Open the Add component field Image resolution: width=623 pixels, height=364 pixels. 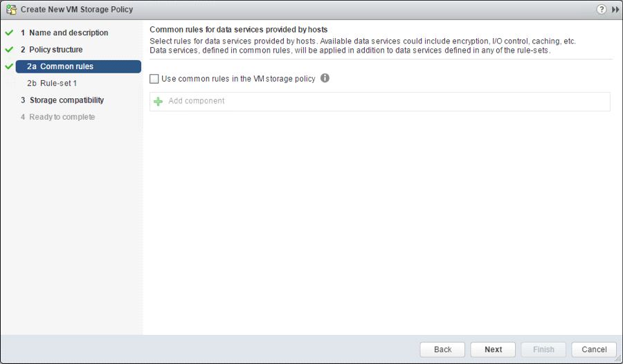[379, 101]
